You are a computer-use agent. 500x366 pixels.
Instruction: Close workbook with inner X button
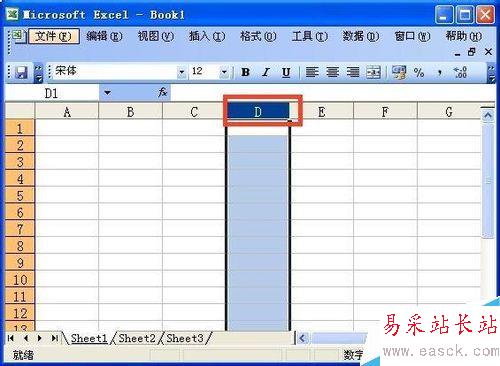pos(488,52)
